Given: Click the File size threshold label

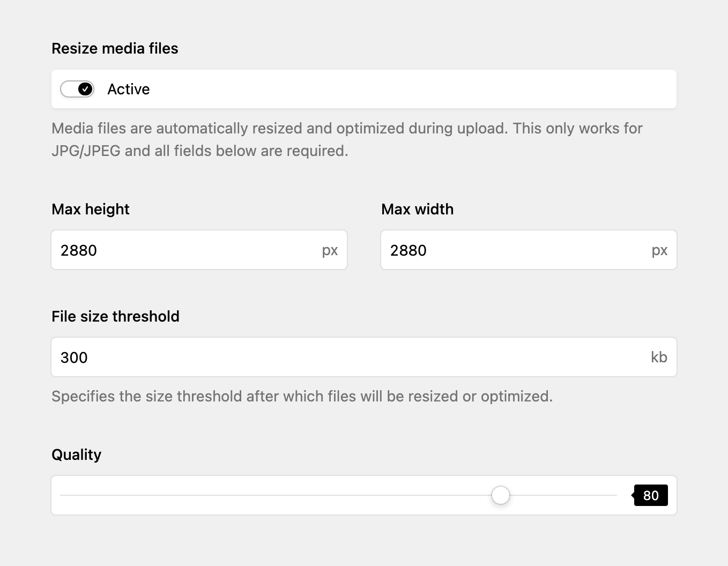Looking at the screenshot, I should [115, 316].
